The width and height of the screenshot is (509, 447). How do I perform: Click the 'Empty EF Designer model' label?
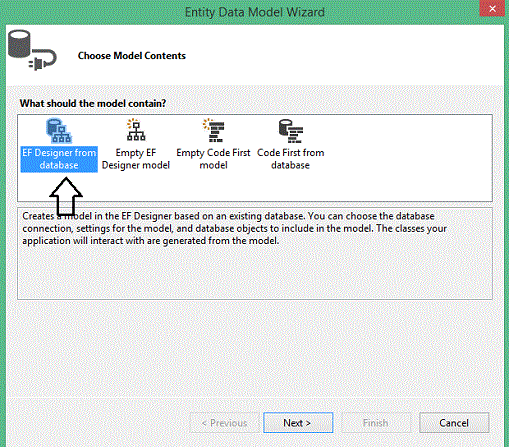point(136,159)
